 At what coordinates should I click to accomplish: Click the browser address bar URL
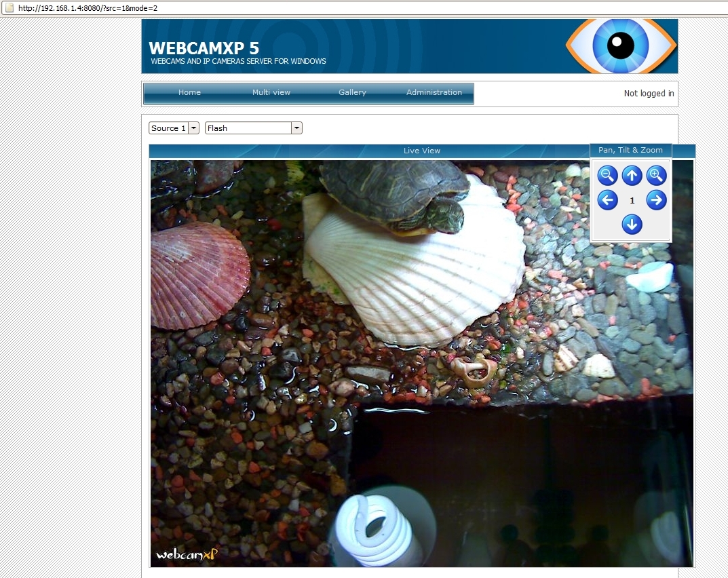(x=88, y=8)
